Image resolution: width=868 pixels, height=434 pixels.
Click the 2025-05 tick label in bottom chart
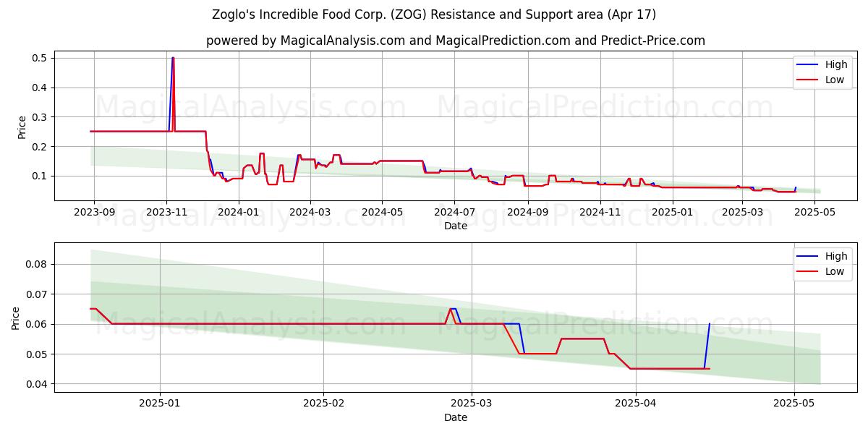click(794, 404)
